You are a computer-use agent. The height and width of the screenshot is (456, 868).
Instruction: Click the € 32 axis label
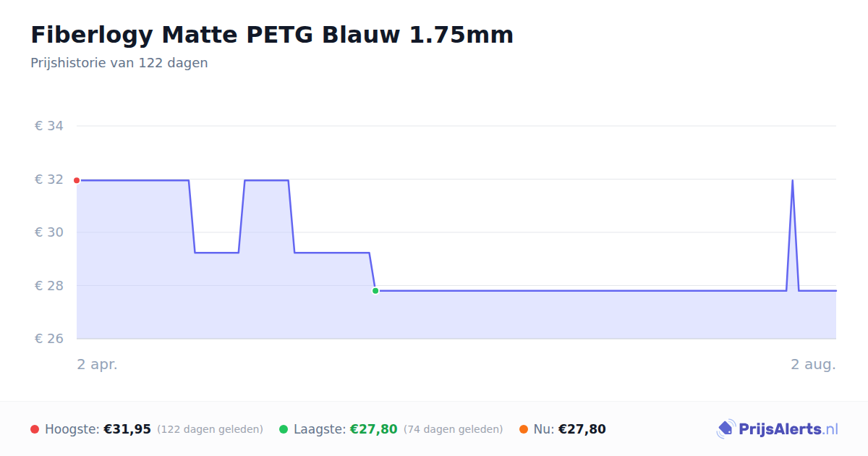click(49, 180)
